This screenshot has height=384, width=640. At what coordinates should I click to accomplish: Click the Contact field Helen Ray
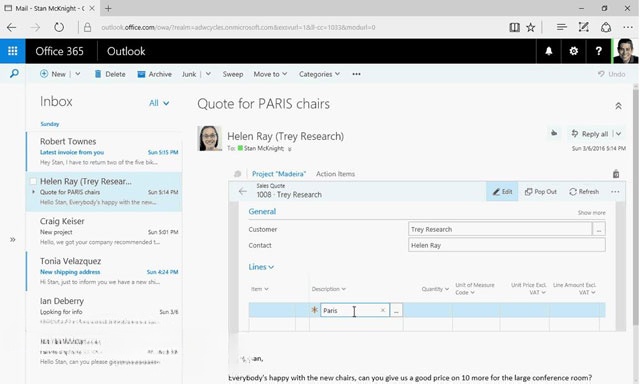coord(507,245)
